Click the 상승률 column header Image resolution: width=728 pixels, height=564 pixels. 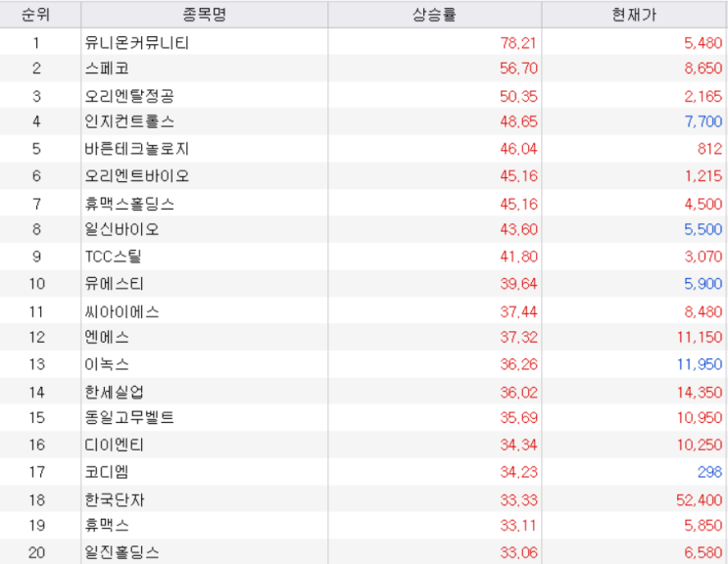(x=435, y=15)
